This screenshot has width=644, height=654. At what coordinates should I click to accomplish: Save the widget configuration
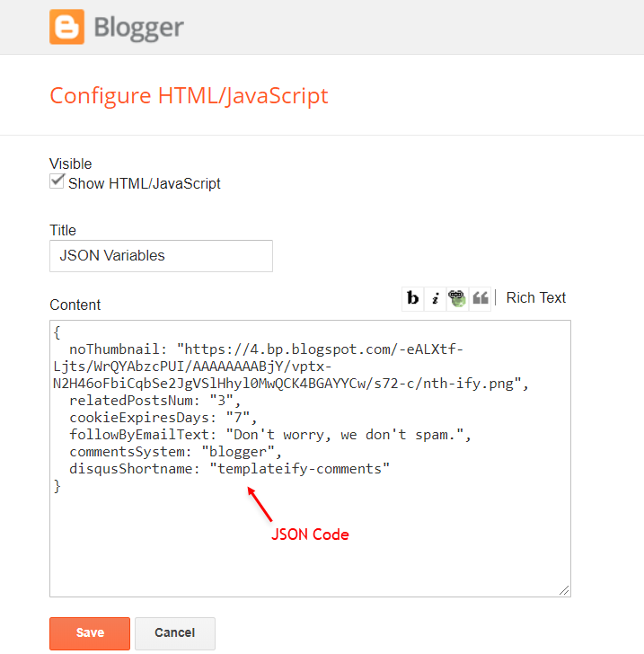pos(90,633)
